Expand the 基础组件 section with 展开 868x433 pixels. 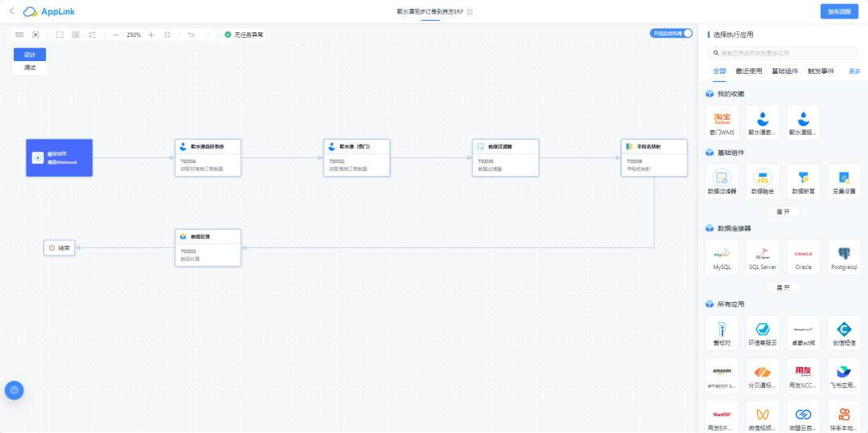click(x=782, y=211)
